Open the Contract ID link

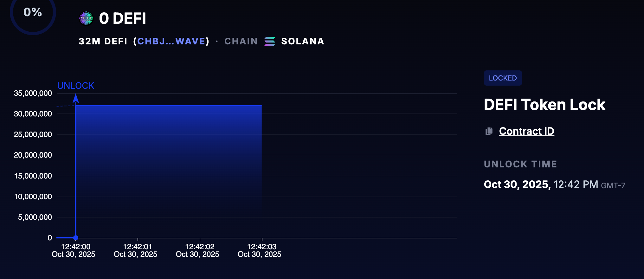pyautogui.click(x=526, y=131)
